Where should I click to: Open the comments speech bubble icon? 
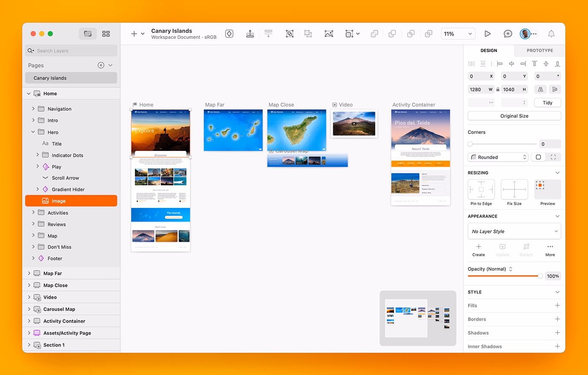click(508, 34)
